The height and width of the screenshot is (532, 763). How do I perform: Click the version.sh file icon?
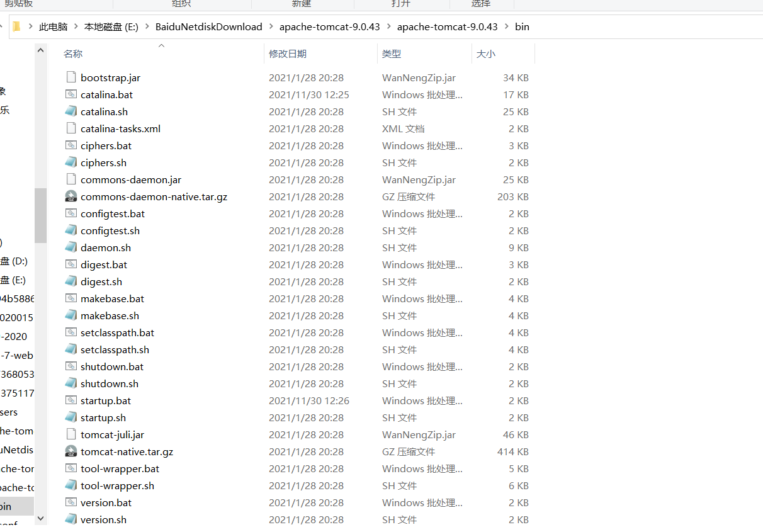pos(71,519)
